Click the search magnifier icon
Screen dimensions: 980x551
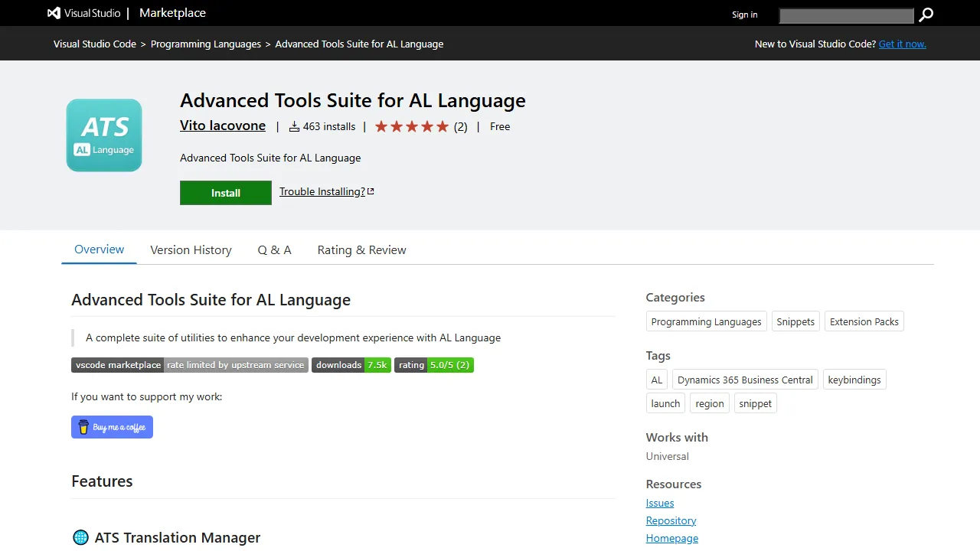[x=926, y=15]
